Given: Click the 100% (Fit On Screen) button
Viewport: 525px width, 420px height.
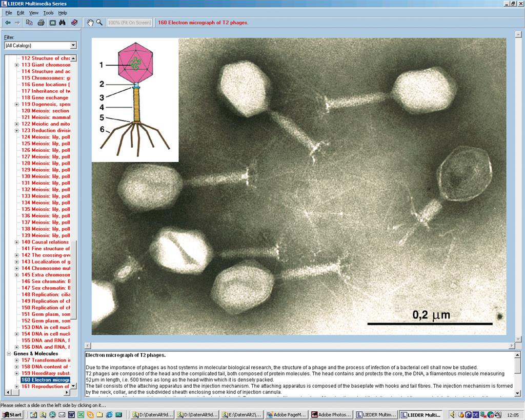Looking at the screenshot, I should click(130, 23).
